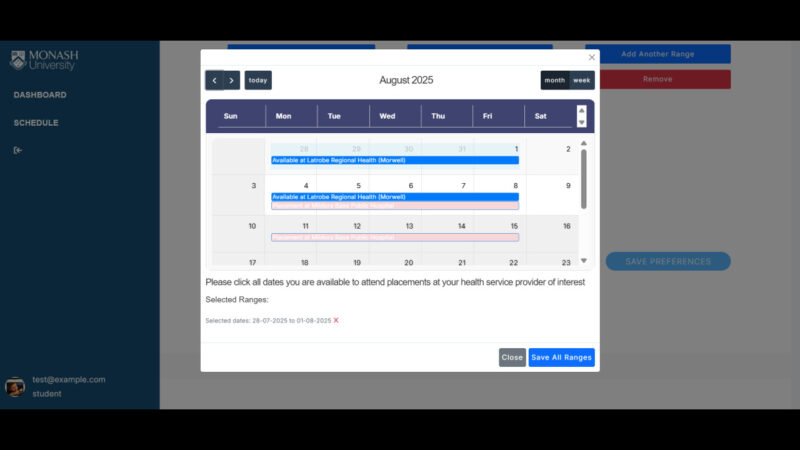This screenshot has width=800, height=450.
Task: Click the logout icon in the sidebar
Action: pos(18,150)
